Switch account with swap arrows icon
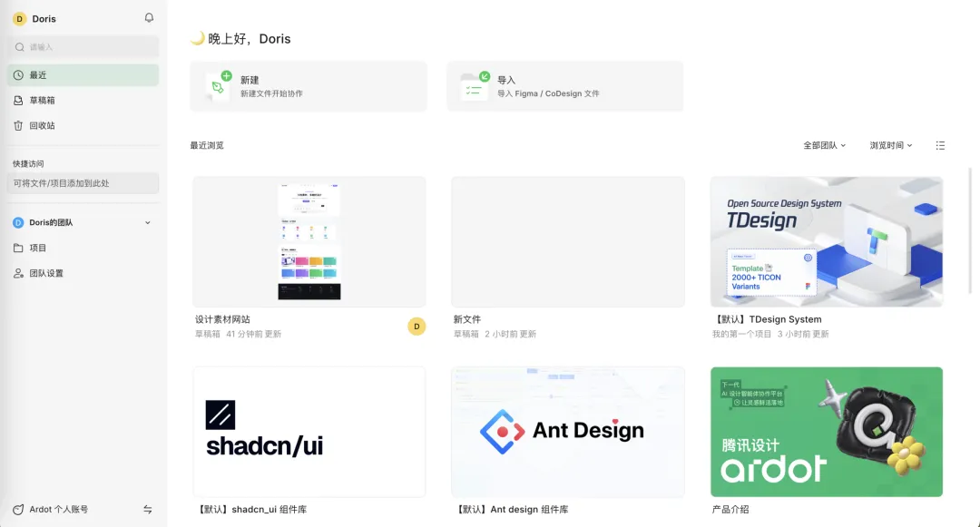The height and width of the screenshot is (527, 980). coord(148,510)
